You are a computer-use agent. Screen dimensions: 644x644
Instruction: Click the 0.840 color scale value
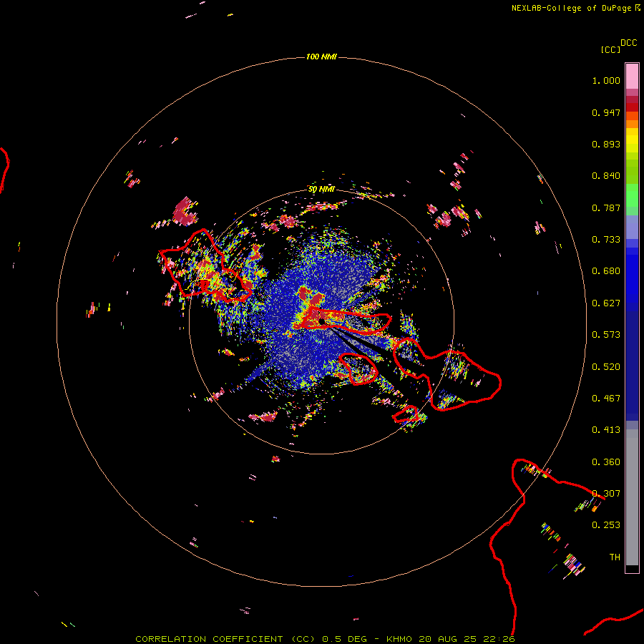pyautogui.click(x=606, y=176)
